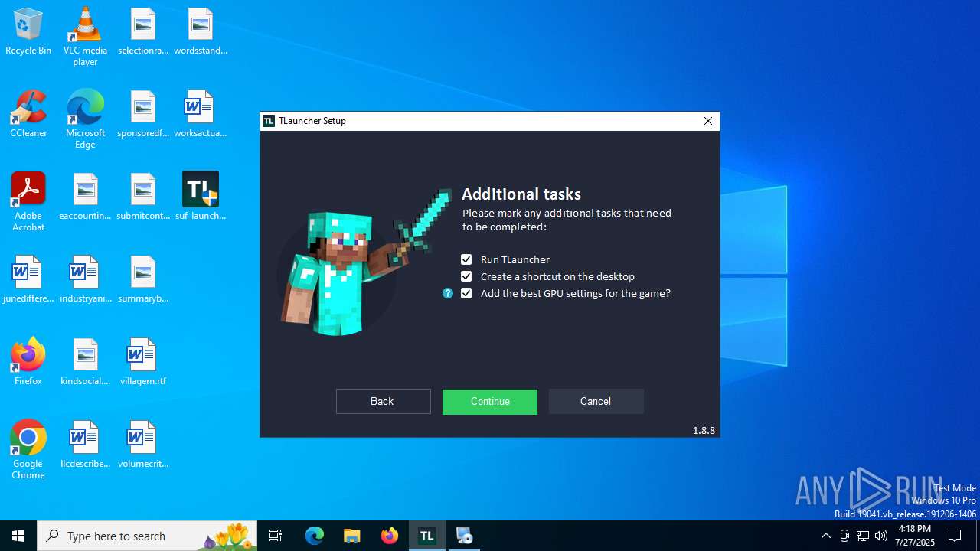This screenshot has width=980, height=551.
Task: Select the VLC media player desktop icon
Action: (85, 37)
